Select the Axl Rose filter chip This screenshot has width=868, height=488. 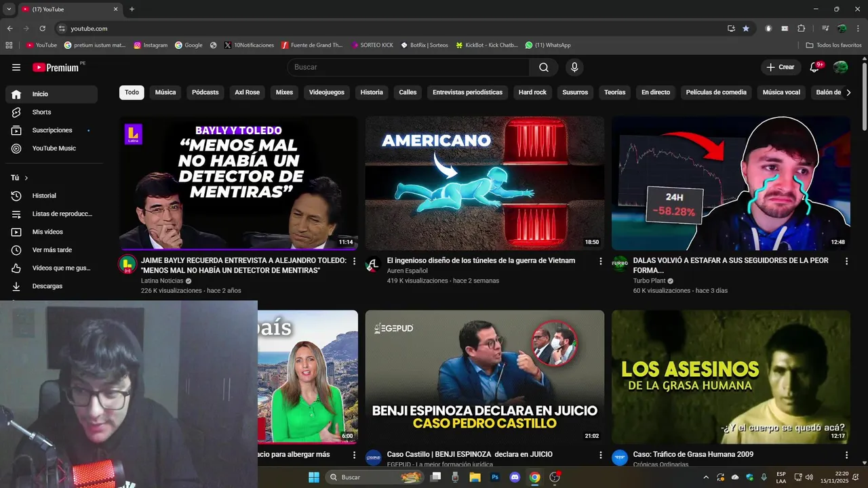point(248,92)
